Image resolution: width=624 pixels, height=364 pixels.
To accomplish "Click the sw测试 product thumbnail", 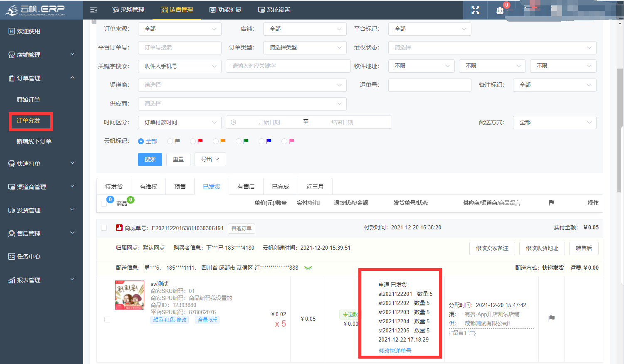I will 130,295.
